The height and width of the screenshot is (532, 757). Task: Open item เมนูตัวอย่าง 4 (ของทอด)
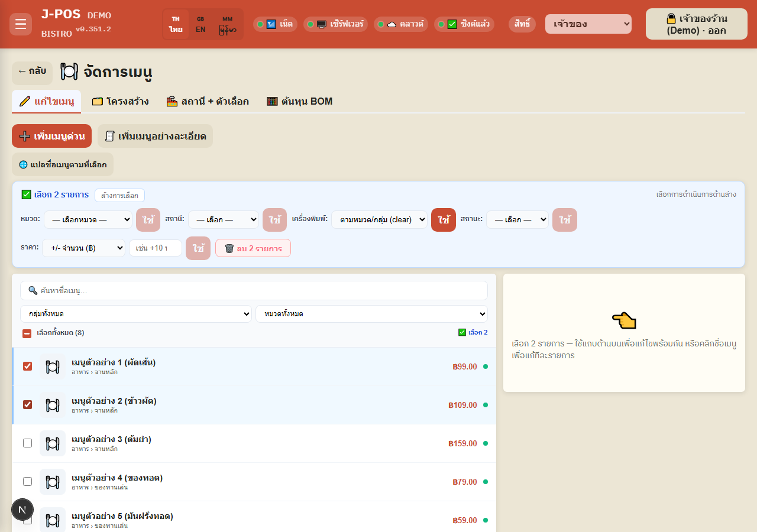(x=117, y=478)
